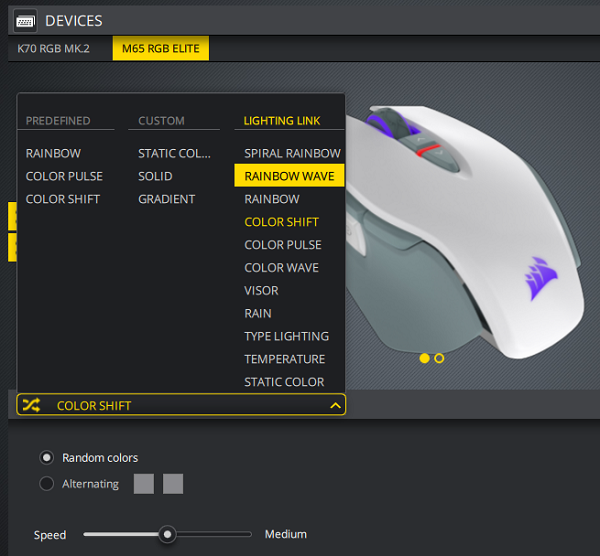Select Type Lighting effect option
The width and height of the screenshot is (600, 556).
click(x=286, y=336)
